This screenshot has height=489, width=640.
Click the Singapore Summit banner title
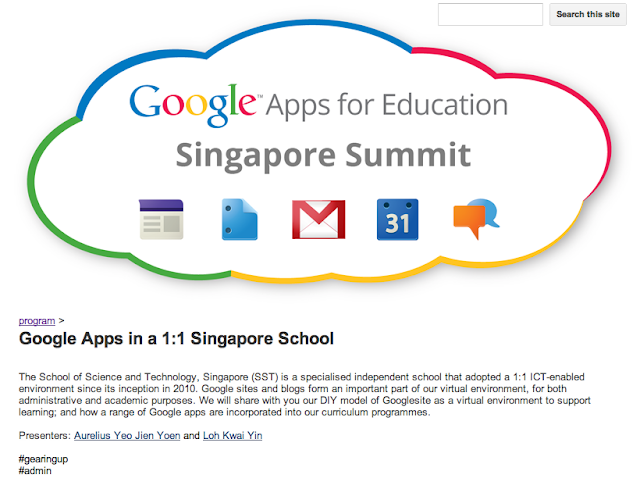pos(323,156)
